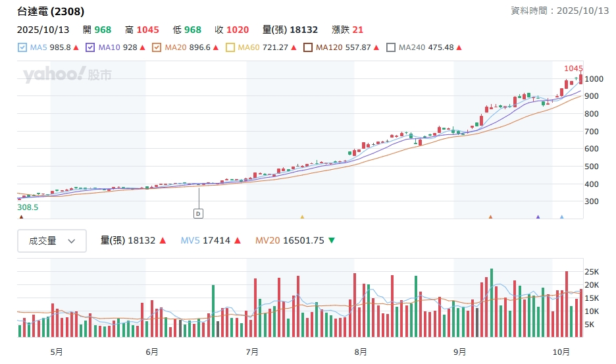Click the MV20 16501.75 volume average label

click(290, 241)
